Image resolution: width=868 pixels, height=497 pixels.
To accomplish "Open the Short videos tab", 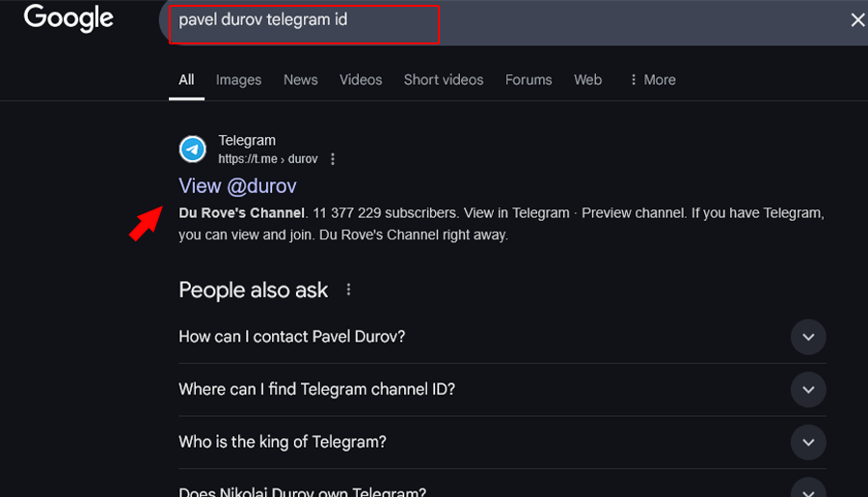I will click(x=444, y=80).
